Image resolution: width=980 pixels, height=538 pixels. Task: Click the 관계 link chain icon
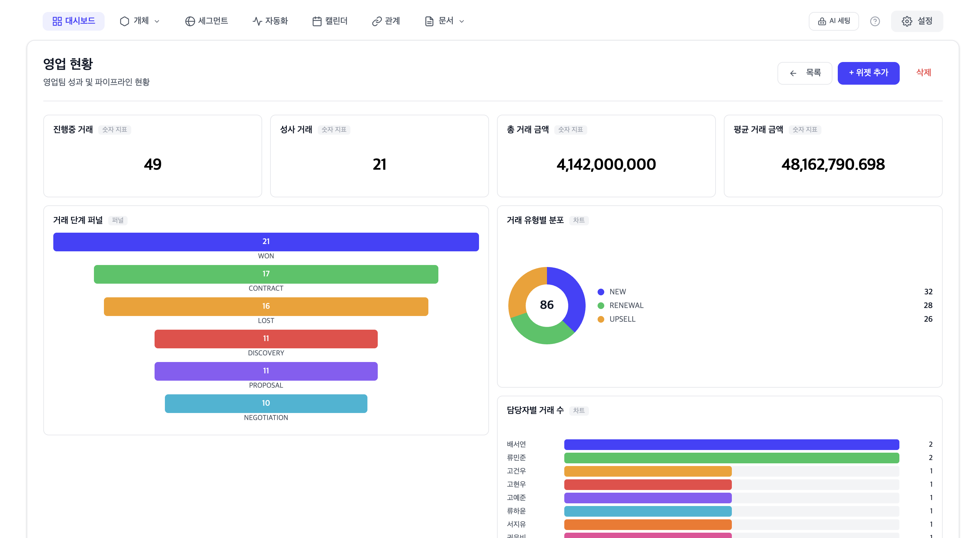pos(377,21)
